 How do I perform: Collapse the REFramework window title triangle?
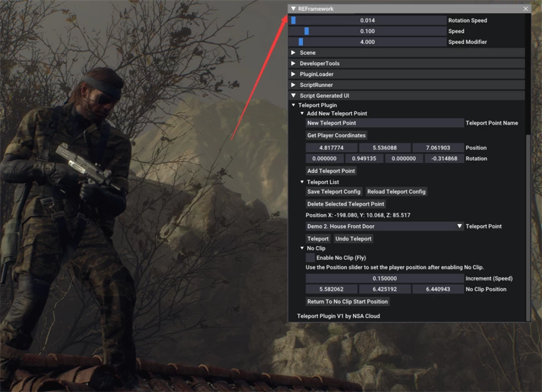(294, 9)
